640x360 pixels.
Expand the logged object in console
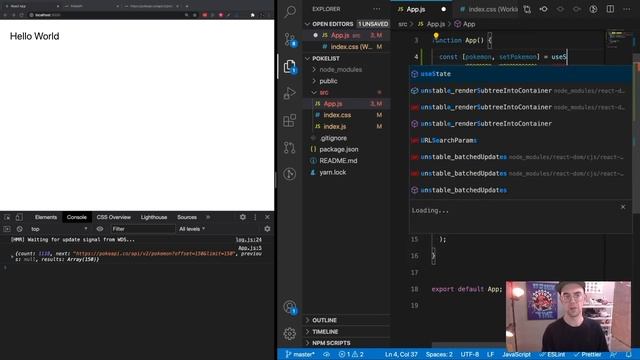coord(12,256)
